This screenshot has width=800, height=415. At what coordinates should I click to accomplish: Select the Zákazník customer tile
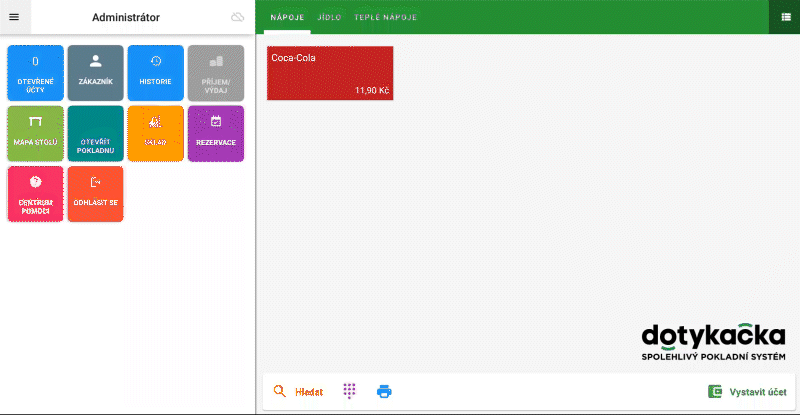click(x=95, y=73)
